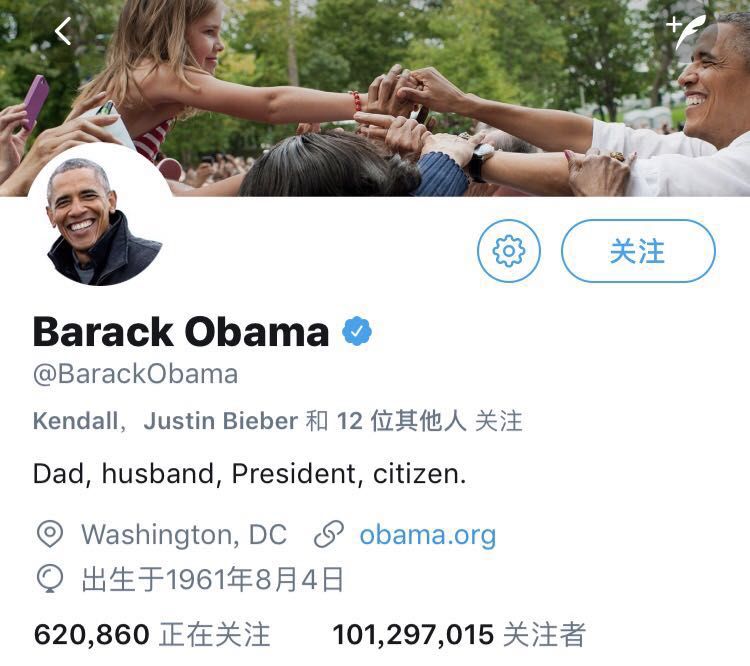Tap the @BarackObama handle
This screenshot has width=750, height=666.
coord(135,374)
